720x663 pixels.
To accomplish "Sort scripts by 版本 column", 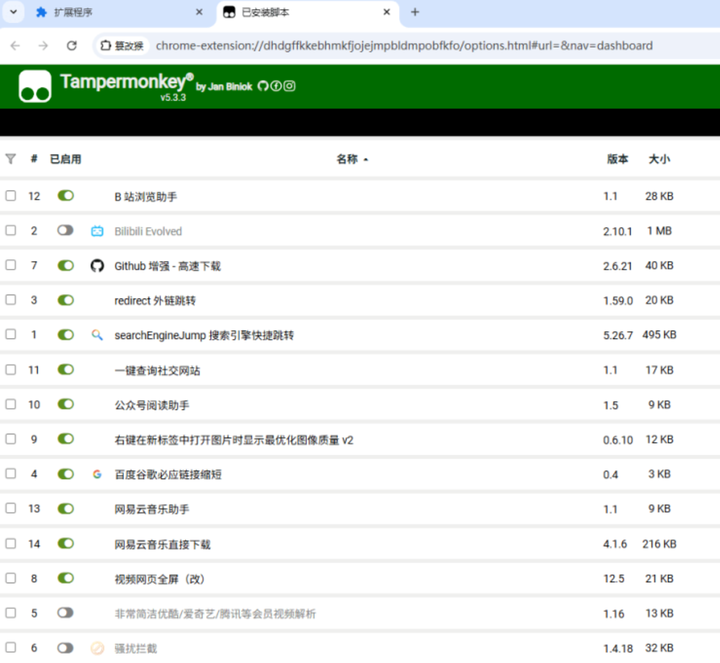I will point(617,159).
